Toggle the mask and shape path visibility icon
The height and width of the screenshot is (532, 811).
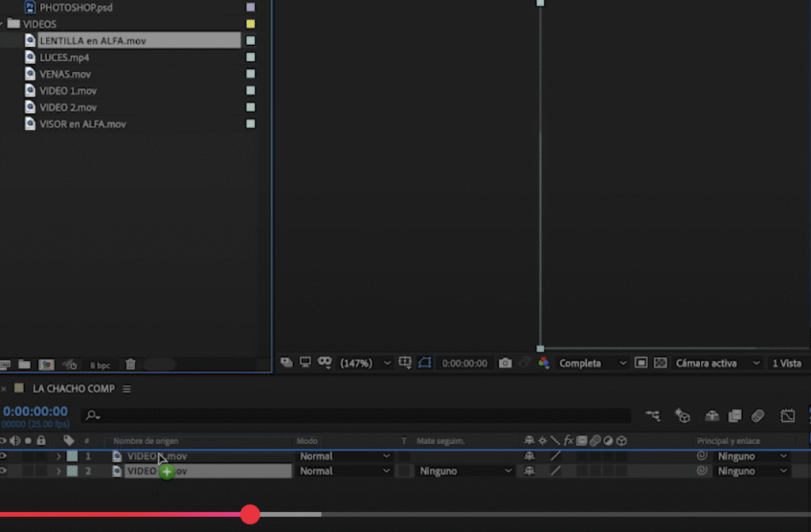(x=425, y=363)
